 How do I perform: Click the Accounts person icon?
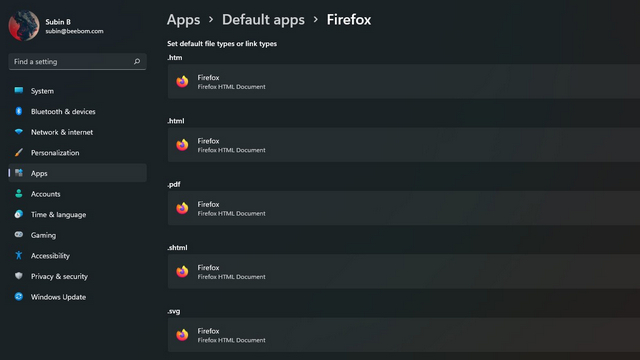[x=19, y=193]
